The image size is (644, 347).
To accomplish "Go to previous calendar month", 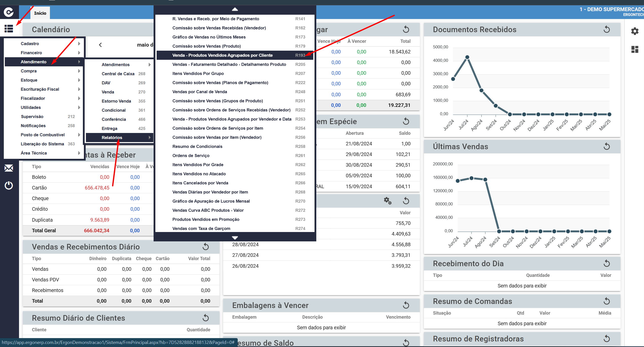I will pos(100,45).
